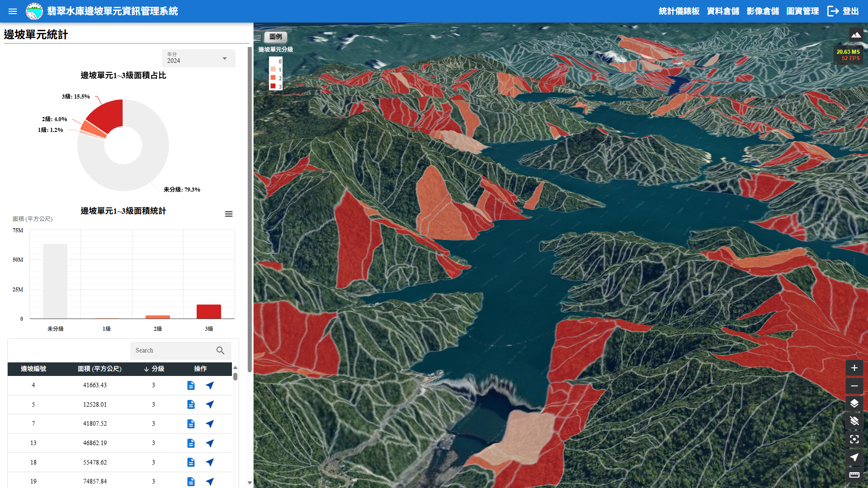Toggle the terrain mountain button
This screenshot has height=488, width=868.
(x=855, y=35)
